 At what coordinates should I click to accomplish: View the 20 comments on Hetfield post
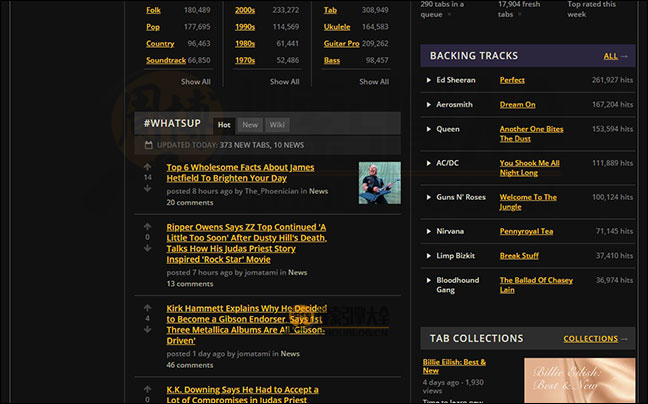point(190,202)
